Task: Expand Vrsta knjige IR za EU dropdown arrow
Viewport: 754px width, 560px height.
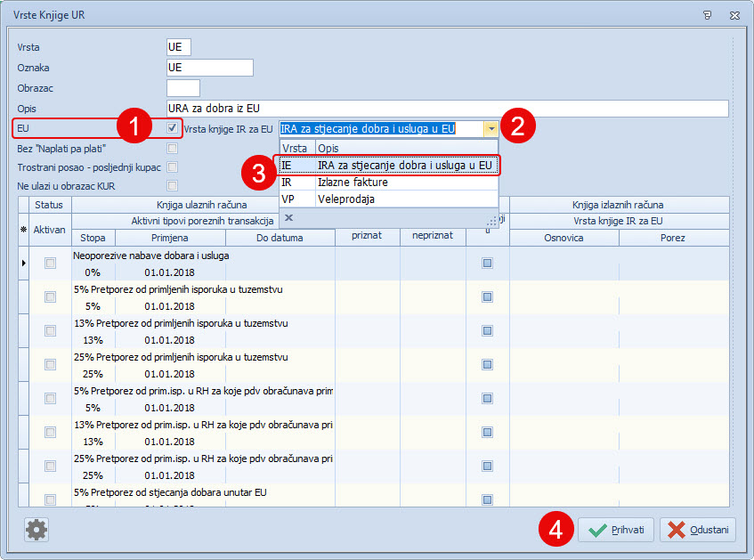Action: (491, 128)
